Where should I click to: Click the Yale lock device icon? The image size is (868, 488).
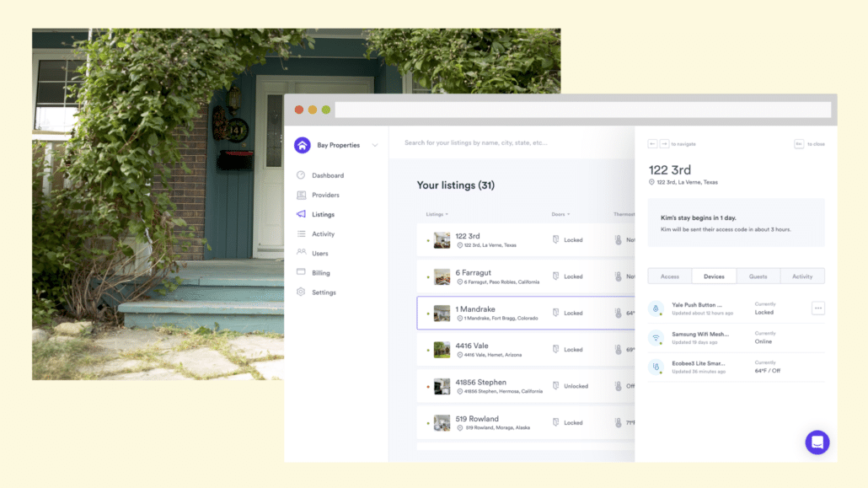coord(656,308)
